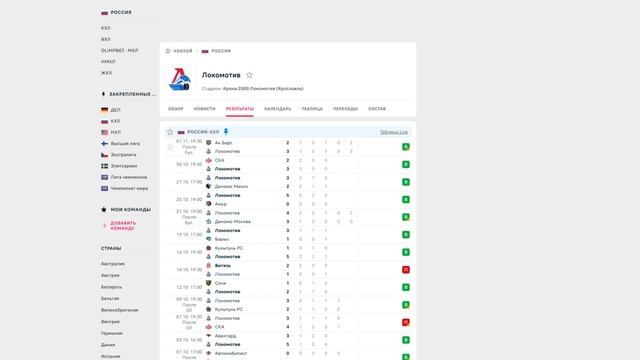
Task: Click the US flag icon next to НХЛ
Action: [104, 132]
